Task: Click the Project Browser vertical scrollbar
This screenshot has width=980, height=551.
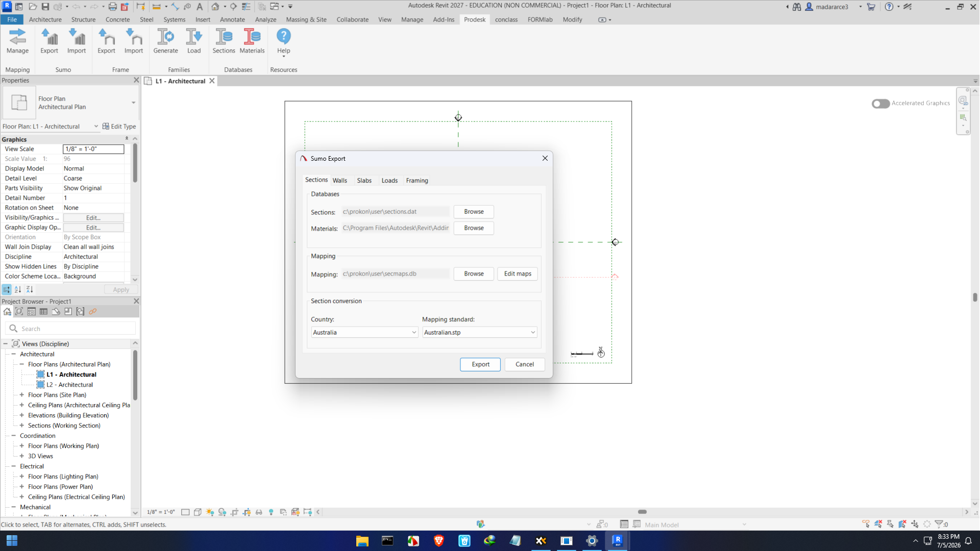Action: coord(135,375)
